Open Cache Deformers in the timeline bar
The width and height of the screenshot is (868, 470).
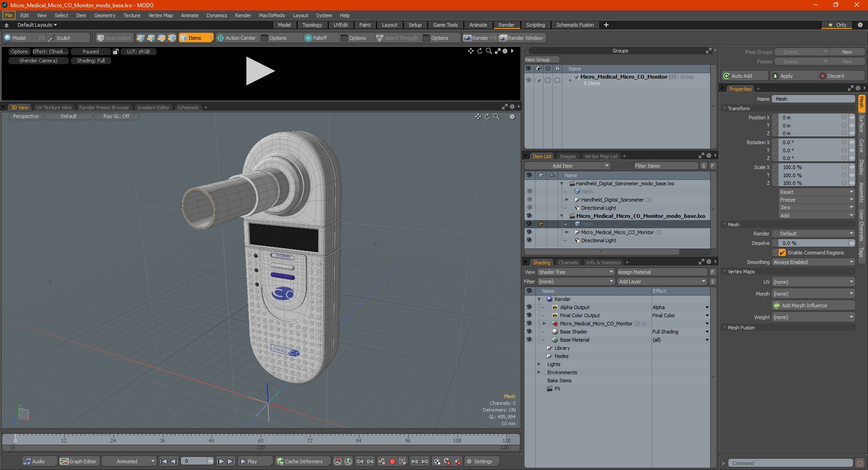click(300, 461)
